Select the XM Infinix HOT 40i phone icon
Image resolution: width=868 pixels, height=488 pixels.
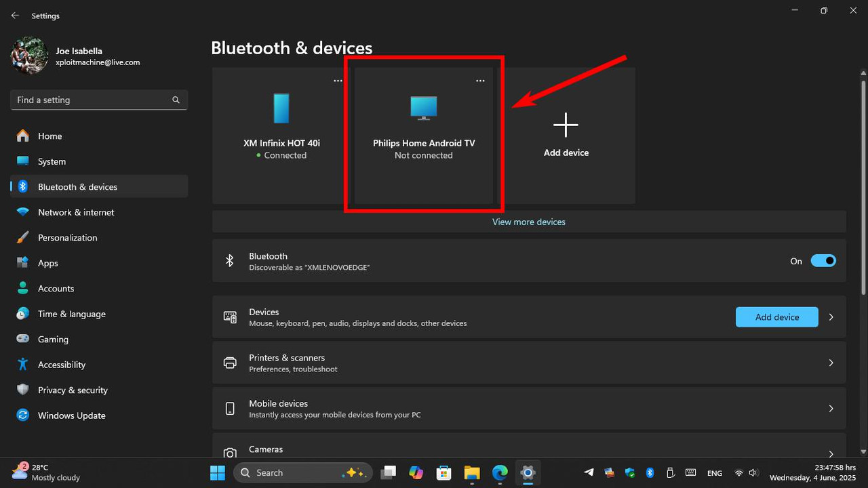click(x=281, y=108)
